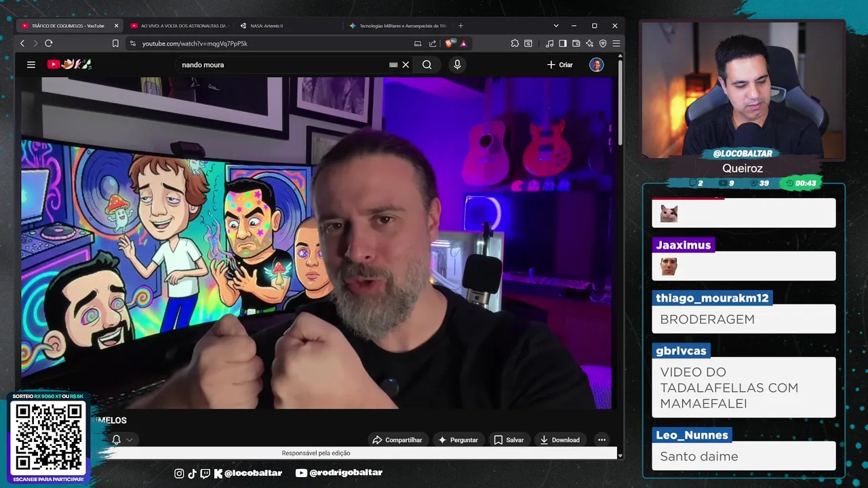The width and height of the screenshot is (868, 488).
Task: Click the chat username gbrlvcas
Action: (681, 351)
